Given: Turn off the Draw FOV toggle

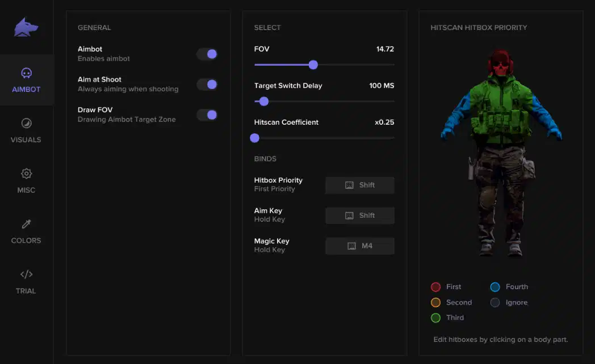Looking at the screenshot, I should point(207,115).
